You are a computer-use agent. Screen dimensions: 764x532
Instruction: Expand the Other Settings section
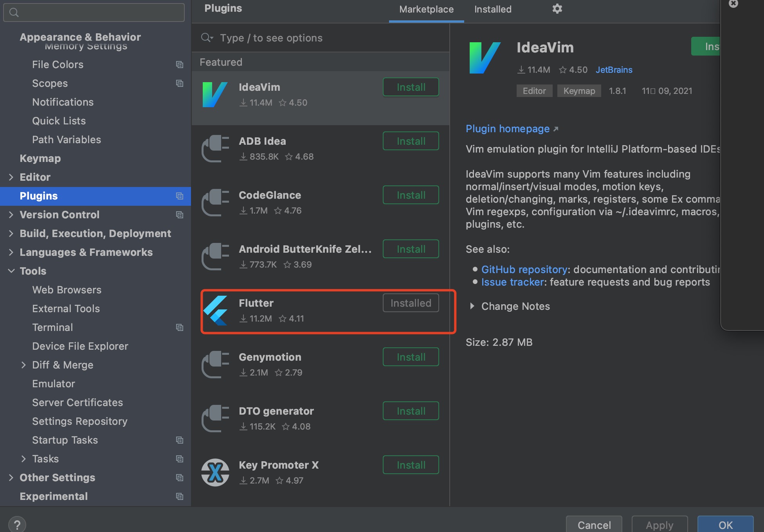click(11, 478)
